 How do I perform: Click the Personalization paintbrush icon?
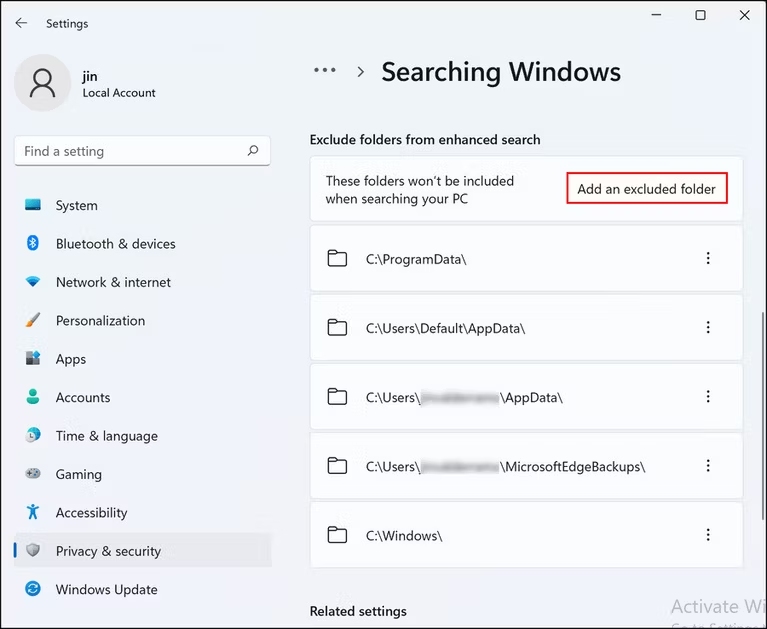[33, 320]
